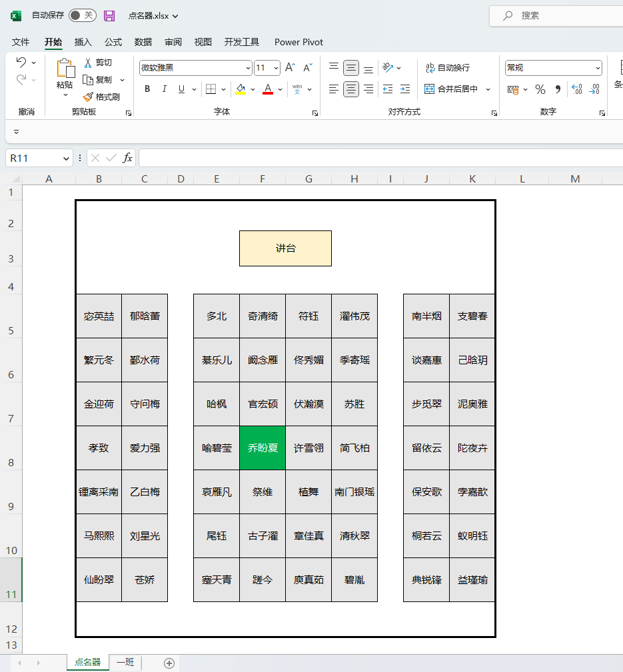The height and width of the screenshot is (672, 623).
Task: Click the increase font size icon
Action: tap(290, 68)
